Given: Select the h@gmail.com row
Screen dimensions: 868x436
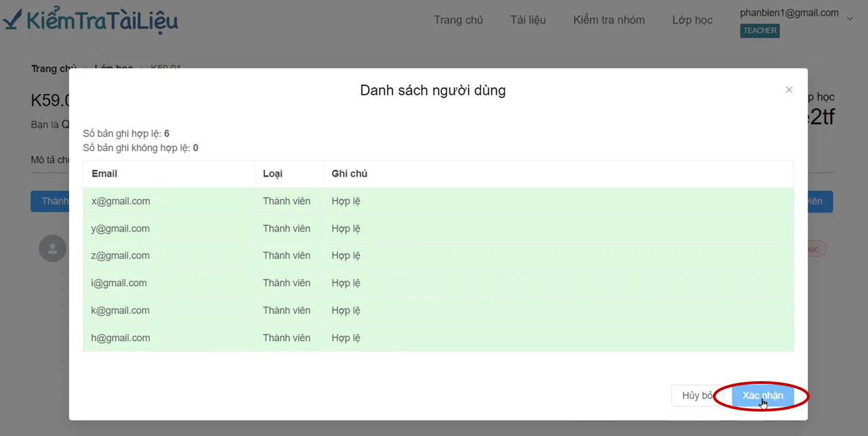Looking at the screenshot, I should tap(438, 338).
